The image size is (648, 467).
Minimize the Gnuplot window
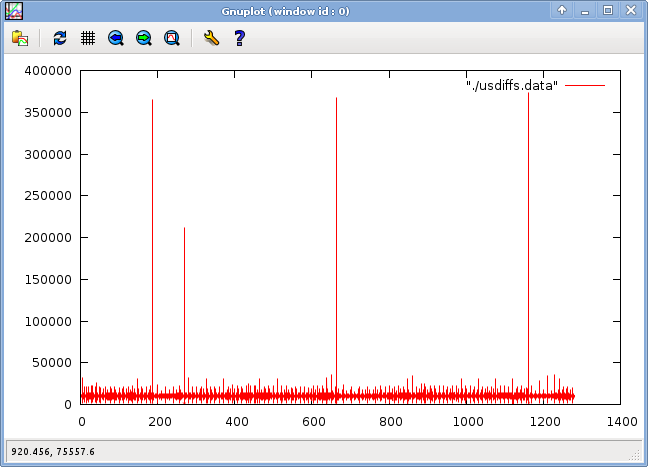[585, 10]
